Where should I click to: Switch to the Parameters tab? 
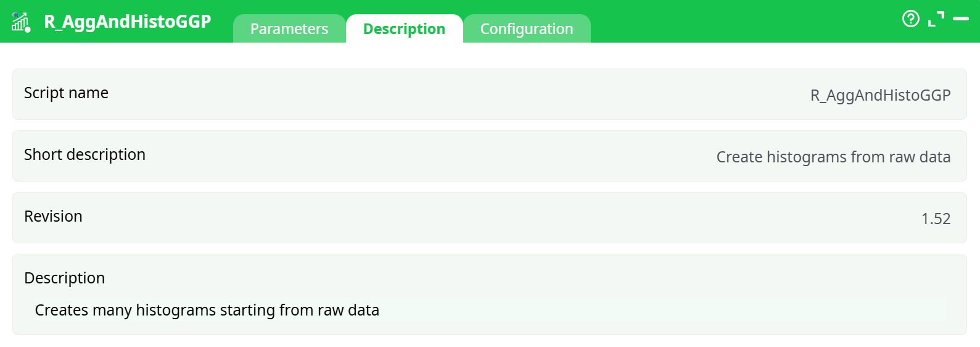289,29
